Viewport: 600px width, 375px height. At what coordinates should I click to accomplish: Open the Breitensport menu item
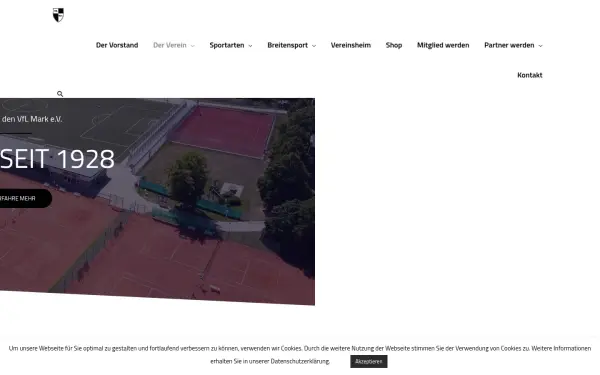(x=287, y=45)
